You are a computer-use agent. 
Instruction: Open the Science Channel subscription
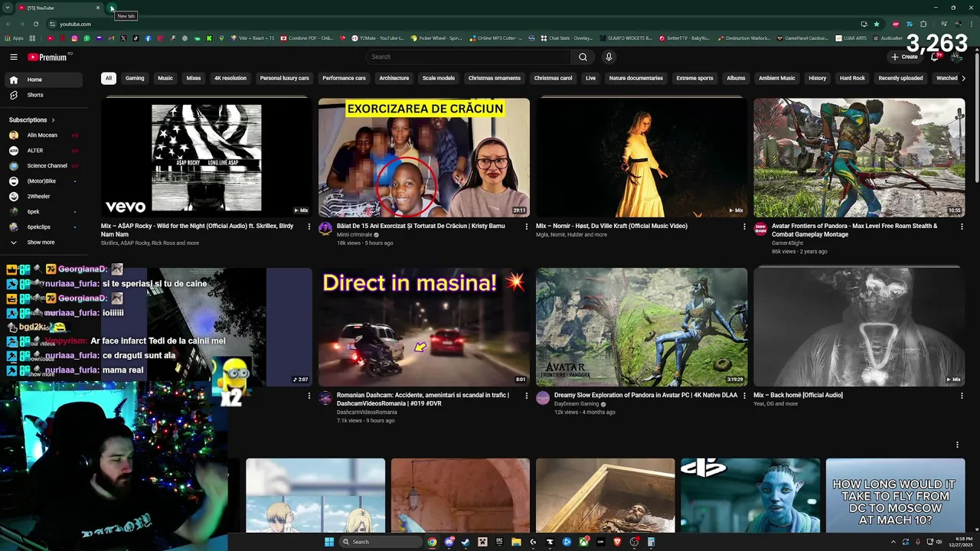(x=44, y=166)
